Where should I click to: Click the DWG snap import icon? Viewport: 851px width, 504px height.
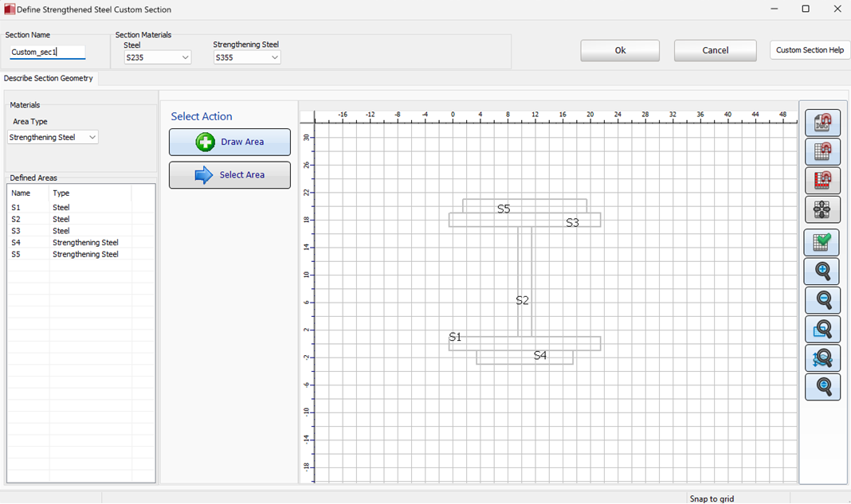click(x=822, y=123)
